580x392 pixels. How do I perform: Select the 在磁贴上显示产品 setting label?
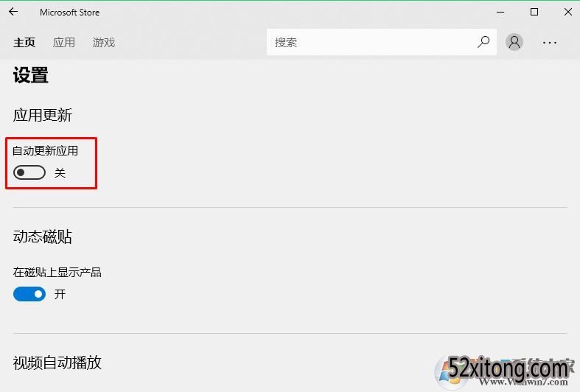click(57, 273)
